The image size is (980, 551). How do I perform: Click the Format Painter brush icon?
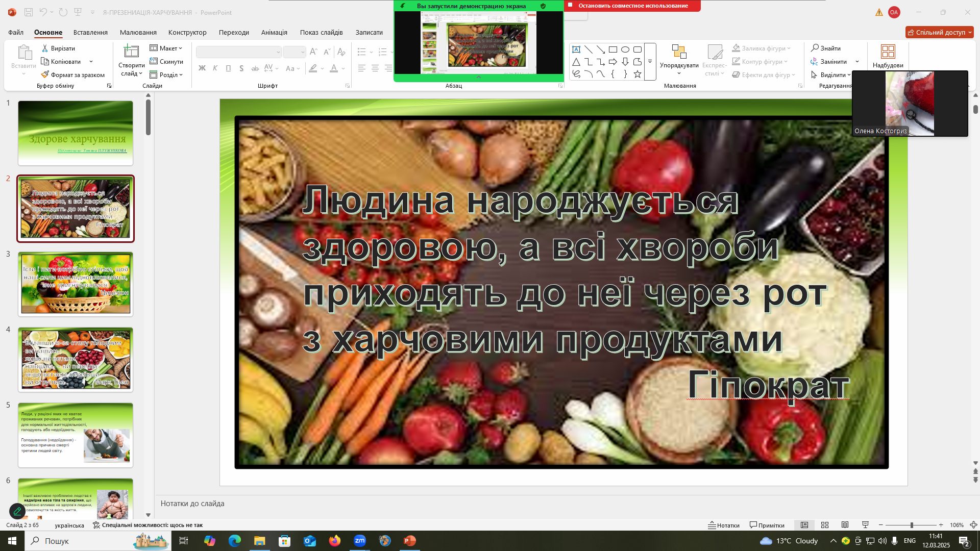pos(45,74)
